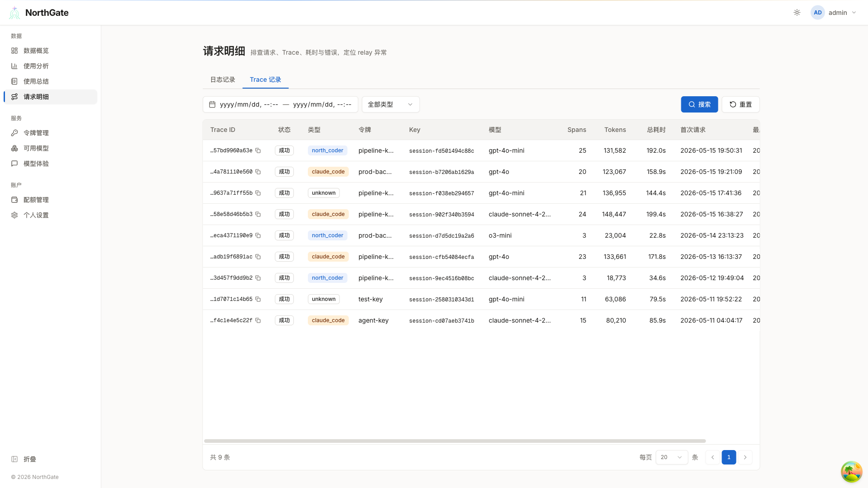Open 数据概览 in the sidebar
This screenshot has height=488, width=868.
(x=50, y=51)
